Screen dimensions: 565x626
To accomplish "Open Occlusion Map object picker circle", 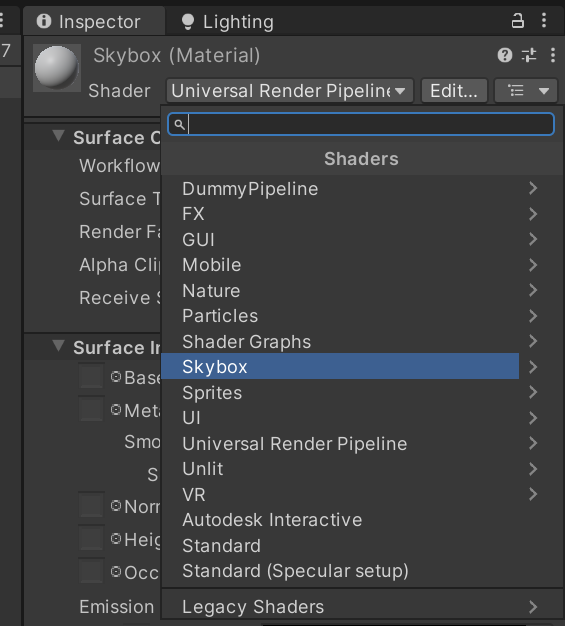I will point(116,571).
